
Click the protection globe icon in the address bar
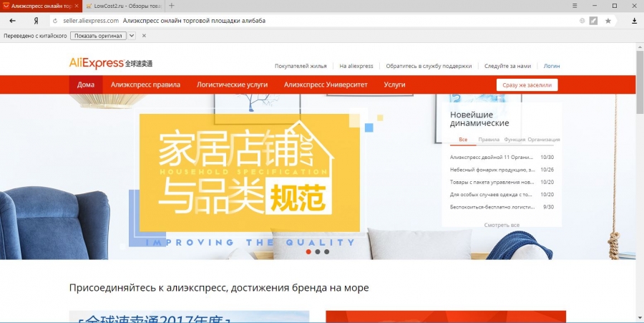(582, 21)
